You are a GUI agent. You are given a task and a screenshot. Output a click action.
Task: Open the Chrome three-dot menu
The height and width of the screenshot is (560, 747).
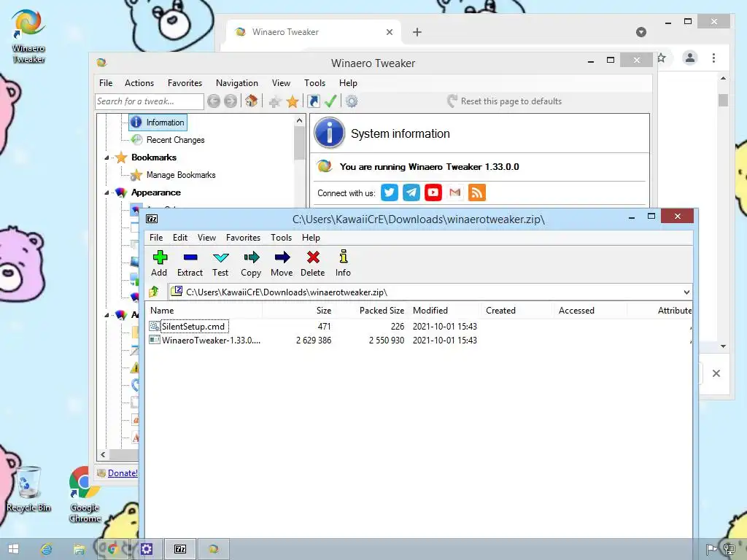click(713, 58)
